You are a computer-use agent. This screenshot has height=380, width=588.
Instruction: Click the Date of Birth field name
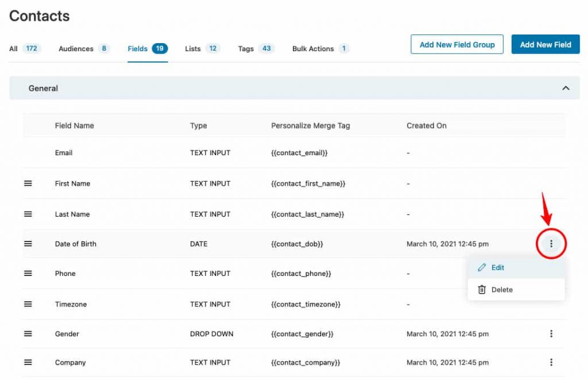[x=75, y=244]
